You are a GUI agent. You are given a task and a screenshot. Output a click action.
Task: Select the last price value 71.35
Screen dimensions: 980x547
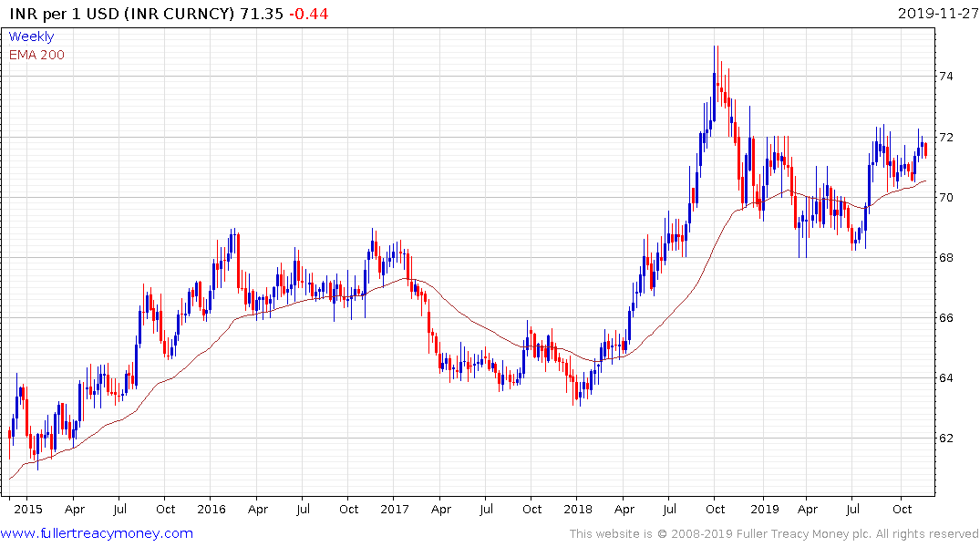coord(262,14)
